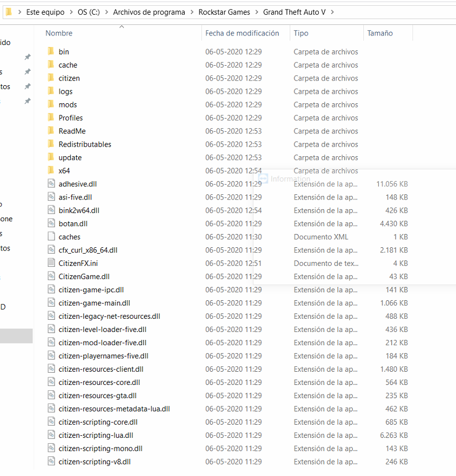Click the adhesive.dll file icon
The height and width of the screenshot is (476, 456).
pyautogui.click(x=51, y=184)
